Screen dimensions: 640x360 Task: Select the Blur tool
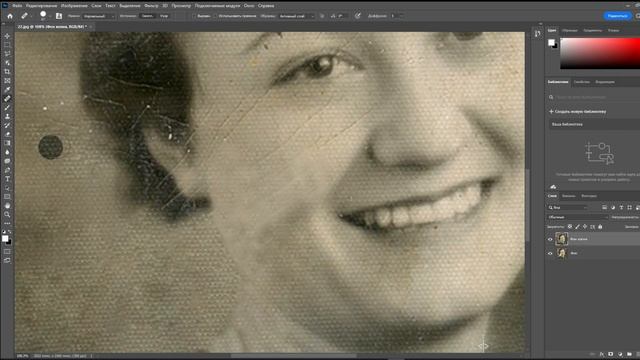[x=7, y=152]
